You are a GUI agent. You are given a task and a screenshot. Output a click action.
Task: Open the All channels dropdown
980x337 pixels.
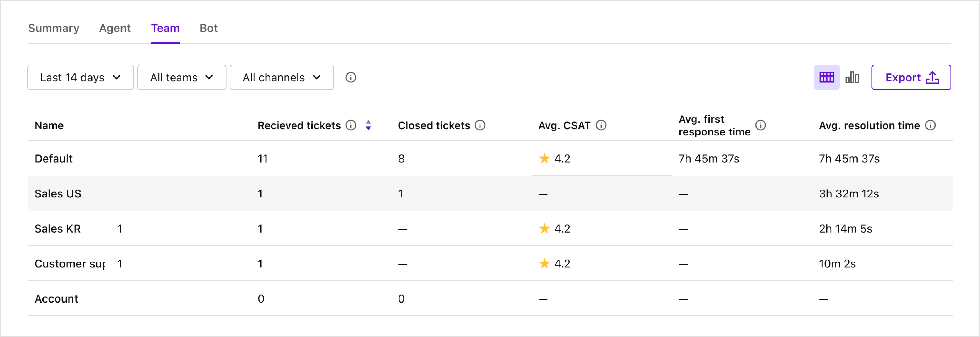pyautogui.click(x=282, y=77)
